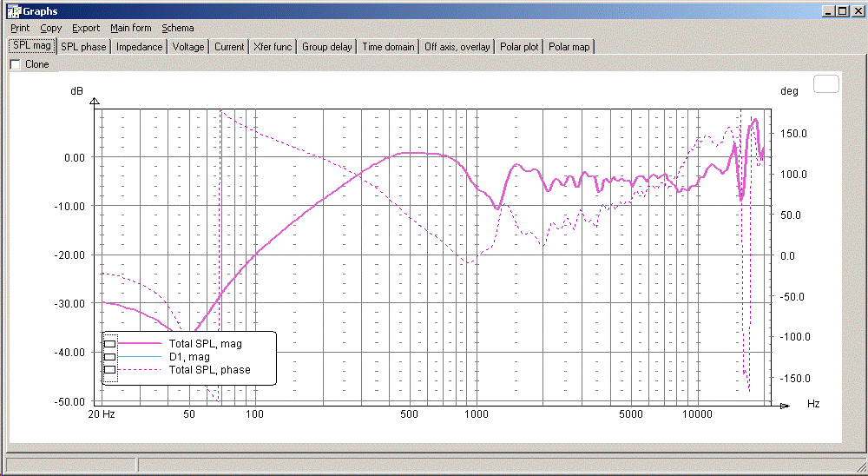
Task: Toggle D1, mag legend checkbox
Action: pos(110,357)
